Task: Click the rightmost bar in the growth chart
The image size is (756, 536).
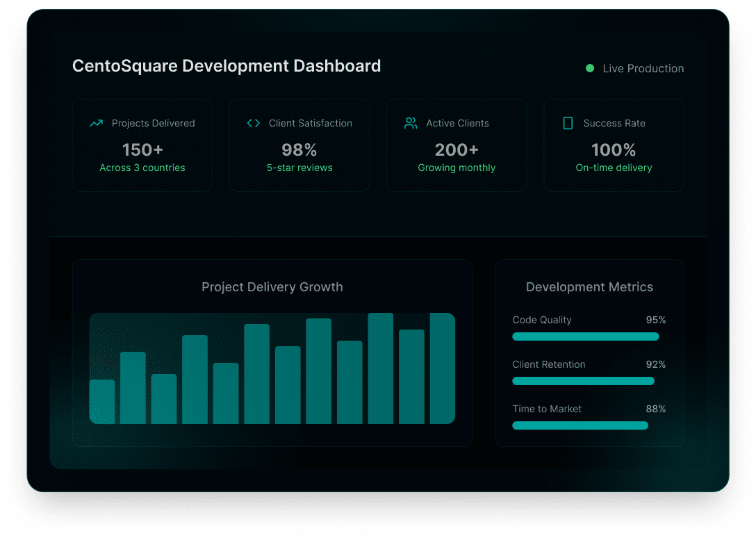Action: (x=442, y=368)
